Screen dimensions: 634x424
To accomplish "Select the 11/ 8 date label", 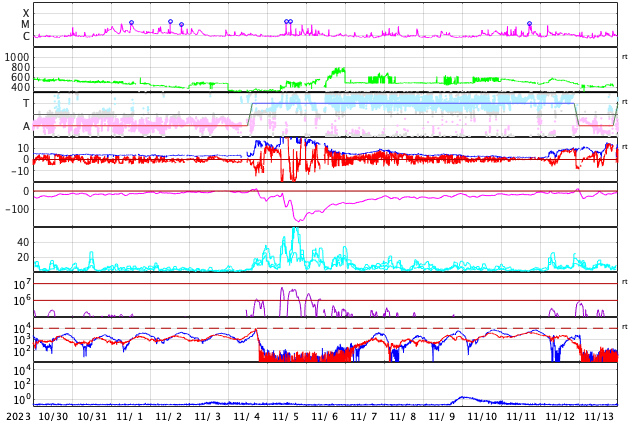I will click(x=403, y=417).
